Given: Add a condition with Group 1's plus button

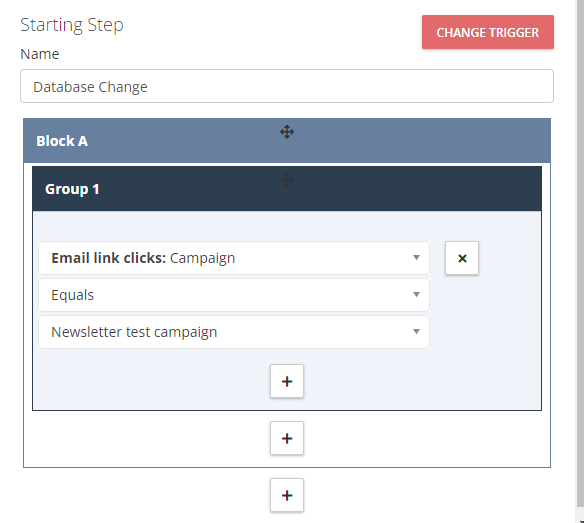Looking at the screenshot, I should (287, 381).
